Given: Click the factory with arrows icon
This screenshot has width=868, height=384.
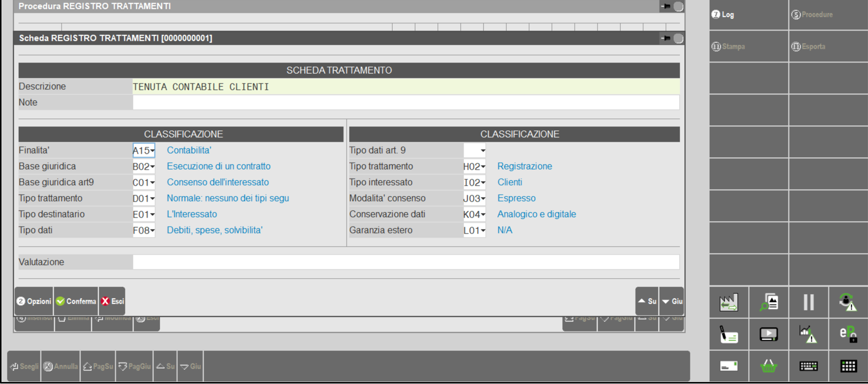Looking at the screenshot, I should point(728,302).
